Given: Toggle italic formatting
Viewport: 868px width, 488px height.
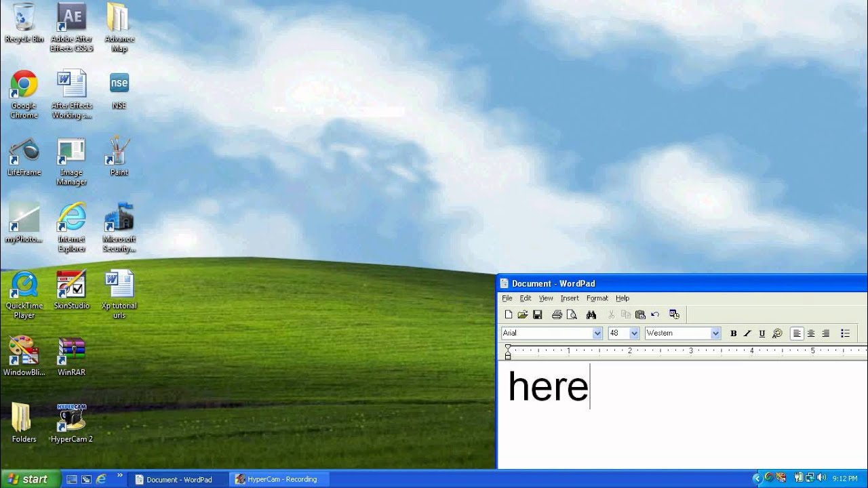Looking at the screenshot, I should point(747,333).
